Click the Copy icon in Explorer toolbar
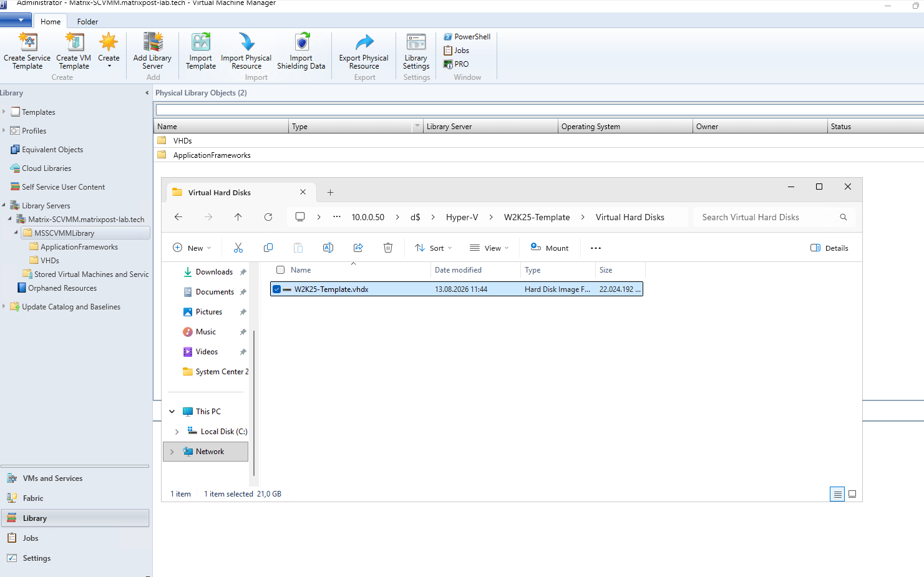Image resolution: width=924 pixels, height=577 pixels. (x=268, y=248)
